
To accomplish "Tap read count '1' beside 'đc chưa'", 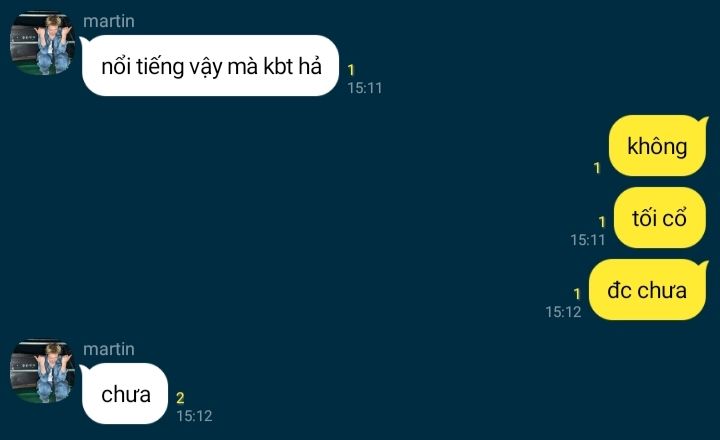I will coord(577,294).
